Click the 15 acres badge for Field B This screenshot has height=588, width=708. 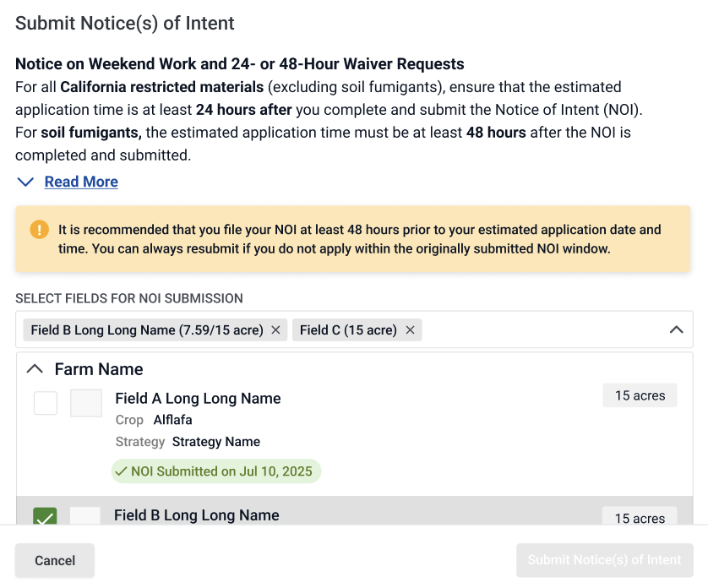(x=640, y=515)
